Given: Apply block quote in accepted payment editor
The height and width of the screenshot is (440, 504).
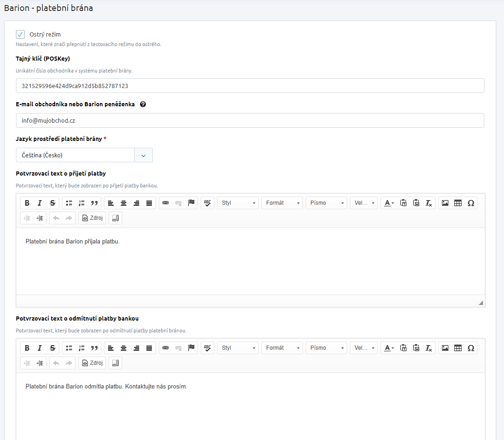Looking at the screenshot, I should tap(94, 203).
